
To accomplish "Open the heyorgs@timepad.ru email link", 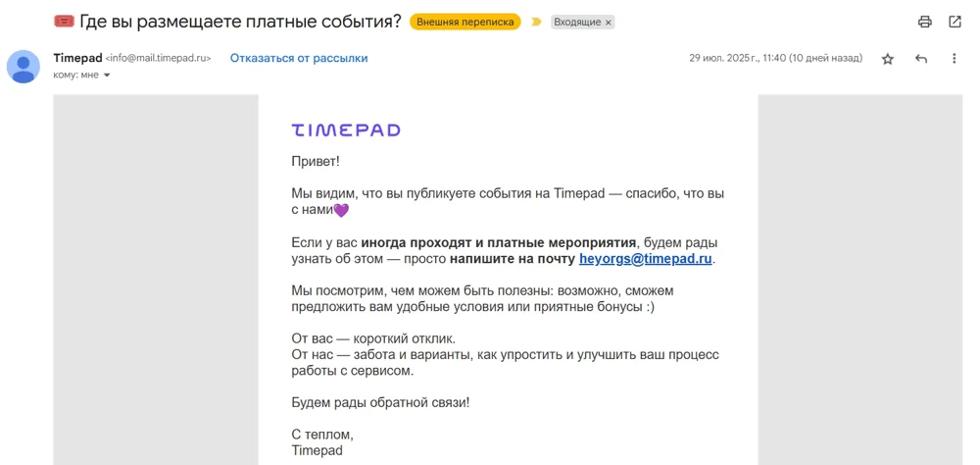I will click(x=645, y=259).
